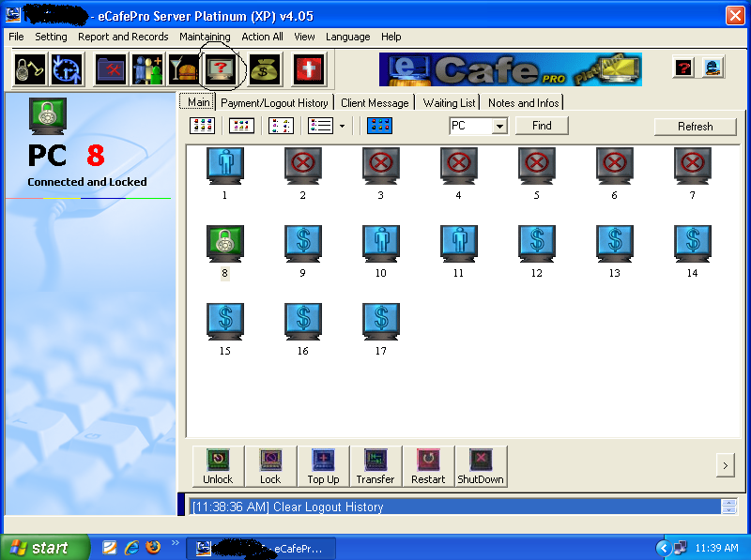Open the add member people icon
Screen dimensions: 751x560
(x=147, y=69)
